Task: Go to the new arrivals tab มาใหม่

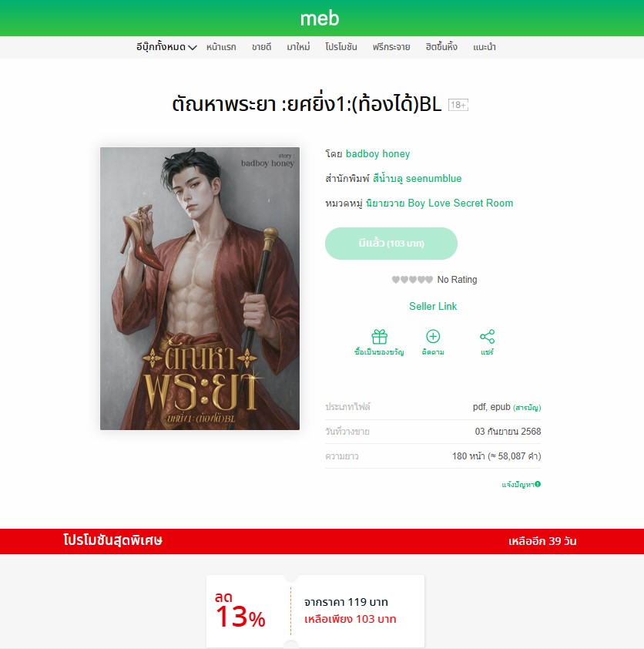Action: pyautogui.click(x=298, y=47)
